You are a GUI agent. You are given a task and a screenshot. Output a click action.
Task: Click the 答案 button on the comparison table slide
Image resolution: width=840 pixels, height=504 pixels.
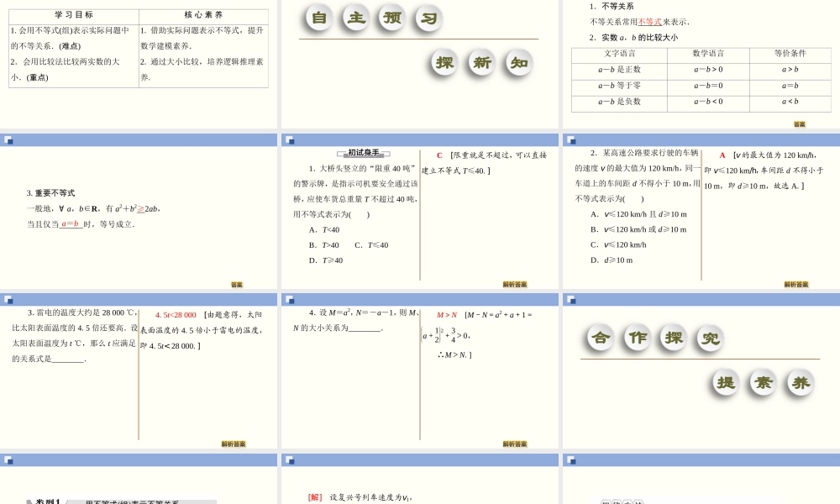tap(801, 122)
